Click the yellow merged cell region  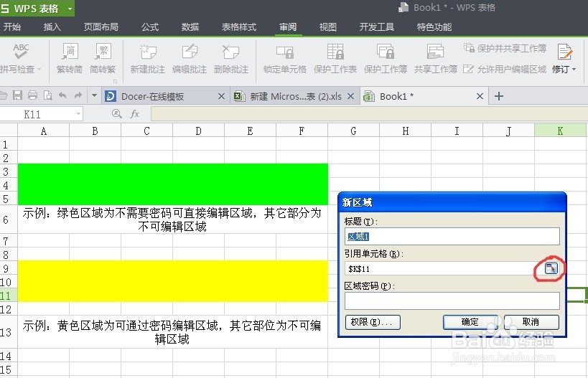pos(173,281)
